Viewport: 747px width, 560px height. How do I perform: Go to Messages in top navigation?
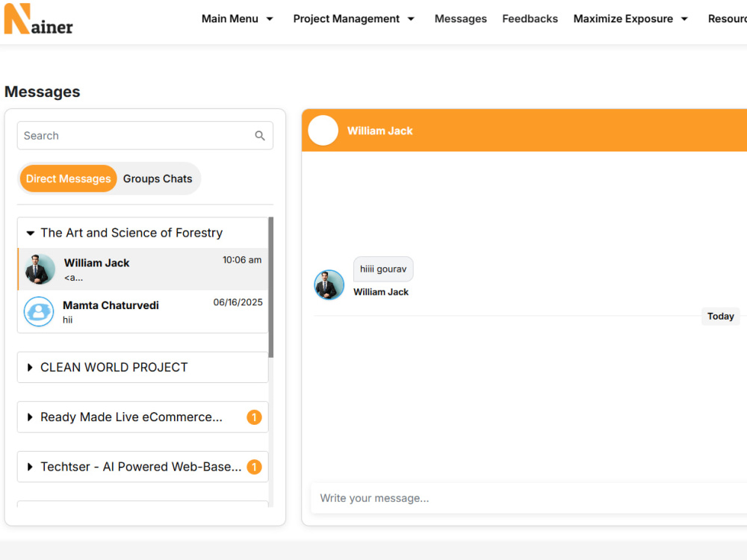(x=460, y=19)
